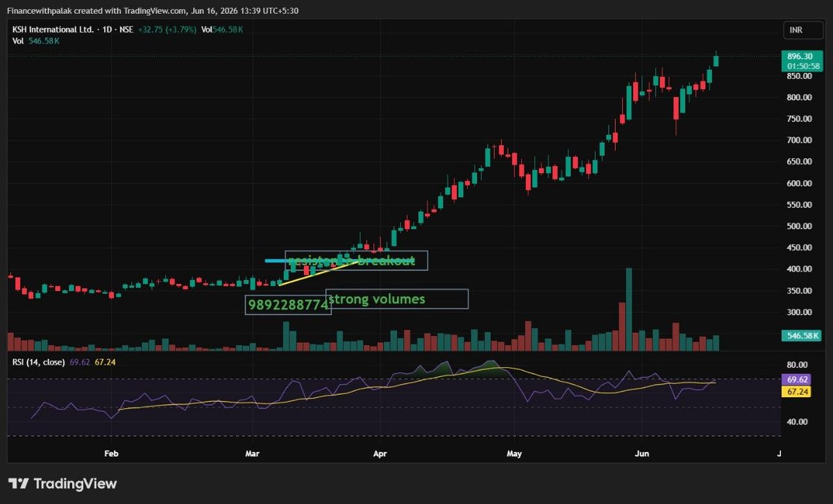Click the KSH International Ltd. symbol title

click(53, 31)
